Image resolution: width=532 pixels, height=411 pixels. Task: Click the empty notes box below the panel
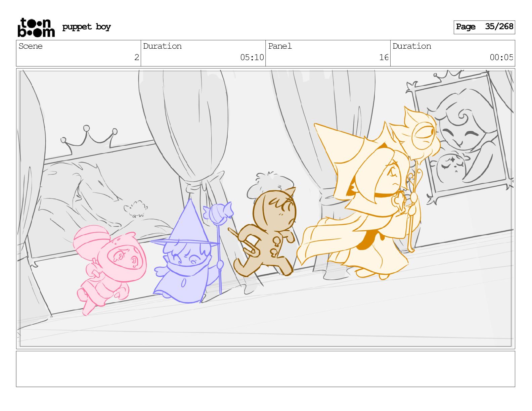[x=265, y=369]
